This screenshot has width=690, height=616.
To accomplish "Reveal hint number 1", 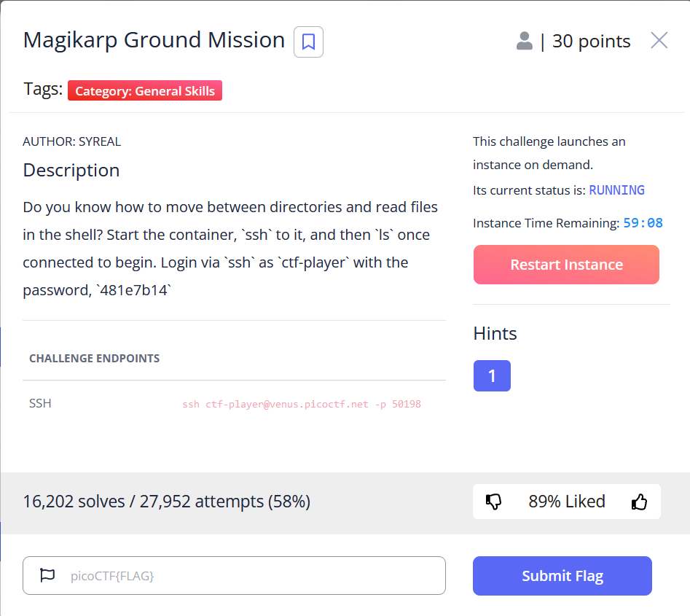I will click(x=492, y=375).
